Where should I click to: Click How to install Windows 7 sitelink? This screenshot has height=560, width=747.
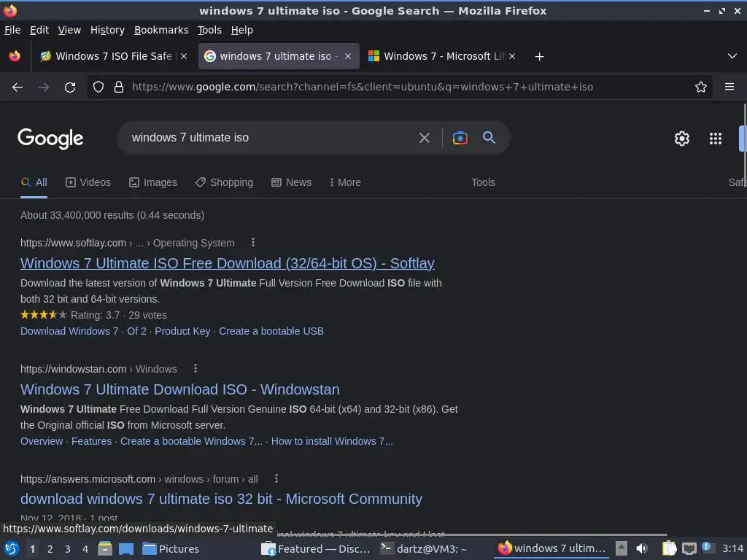(332, 441)
